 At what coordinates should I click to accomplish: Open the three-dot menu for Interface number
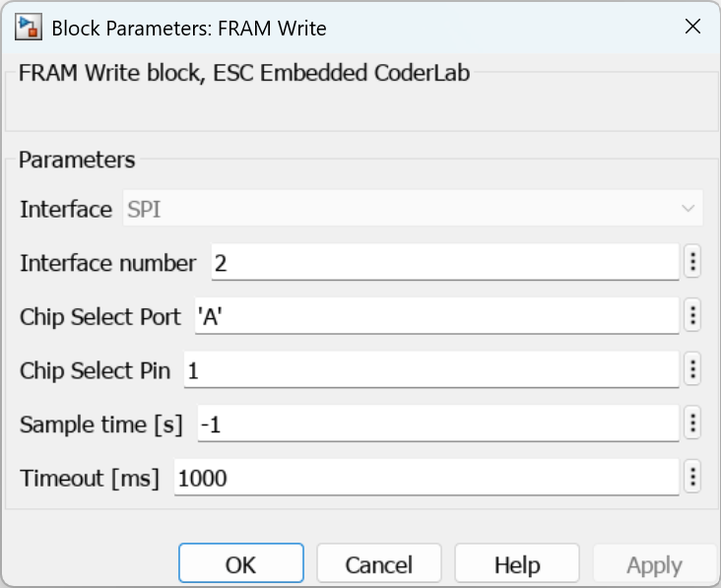click(x=692, y=262)
